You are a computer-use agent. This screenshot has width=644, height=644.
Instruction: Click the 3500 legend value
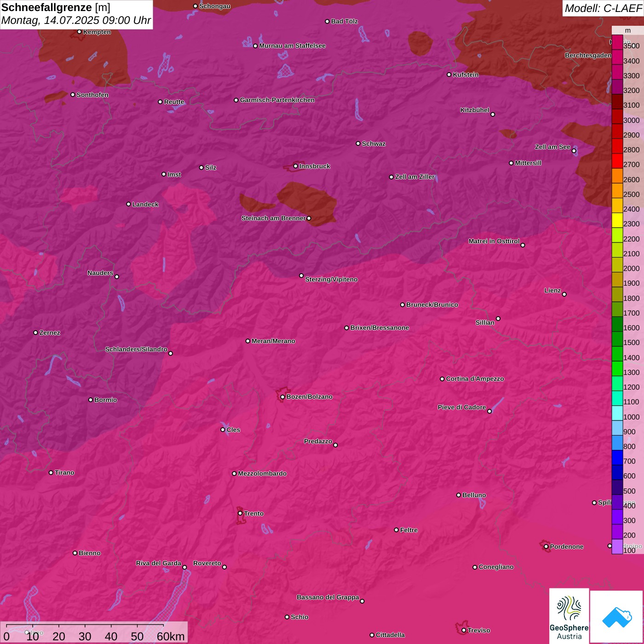(x=631, y=46)
